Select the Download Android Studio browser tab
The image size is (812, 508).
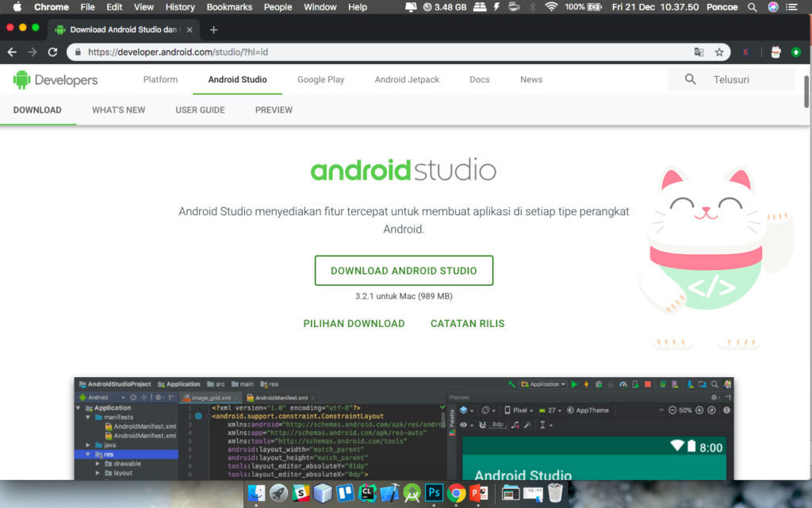(123, 29)
